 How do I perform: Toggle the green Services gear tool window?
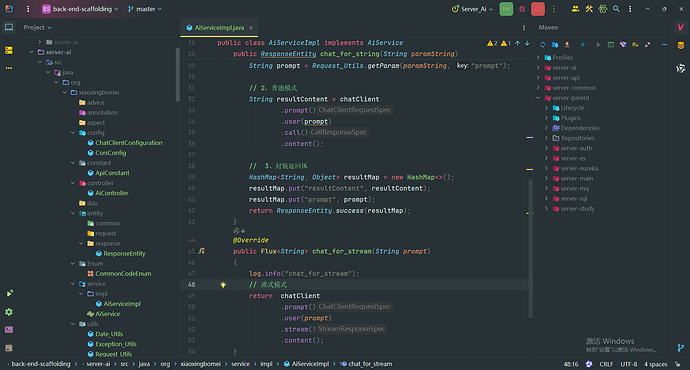click(9, 312)
